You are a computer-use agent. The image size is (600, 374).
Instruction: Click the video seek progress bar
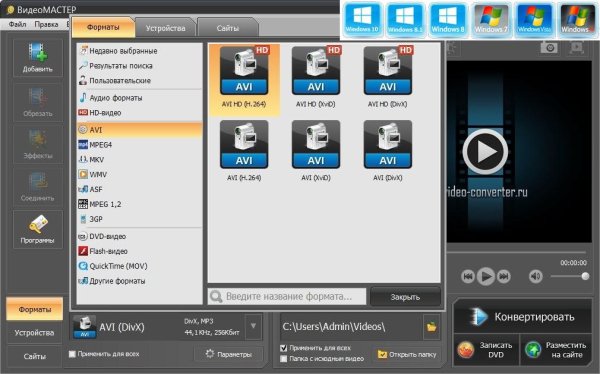pos(517,252)
